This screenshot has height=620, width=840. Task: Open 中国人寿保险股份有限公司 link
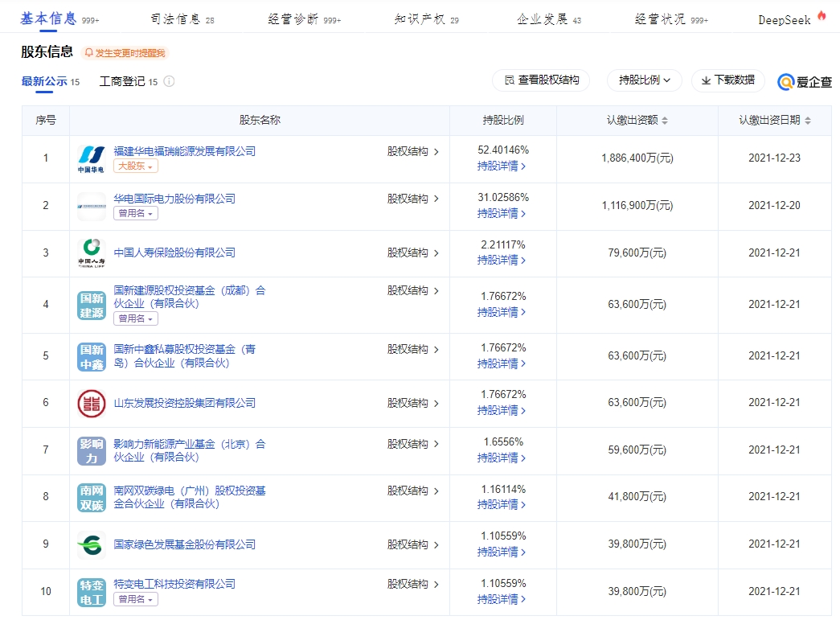174,253
